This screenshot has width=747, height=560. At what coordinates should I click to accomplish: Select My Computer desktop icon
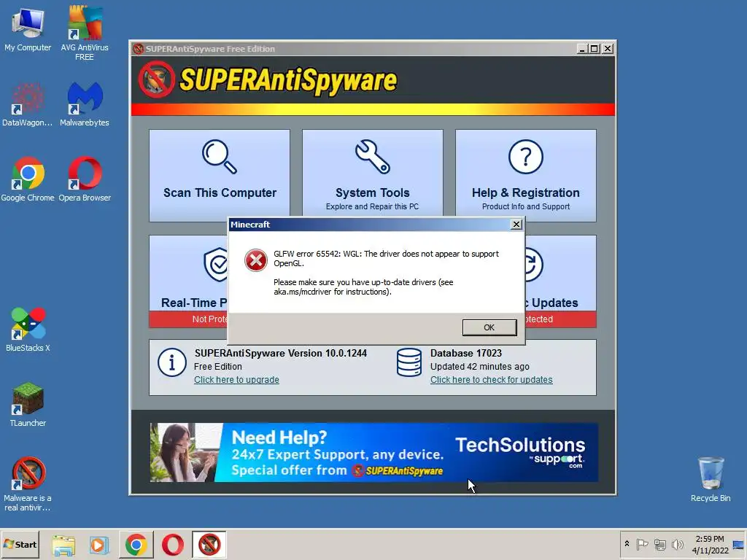tap(28, 30)
